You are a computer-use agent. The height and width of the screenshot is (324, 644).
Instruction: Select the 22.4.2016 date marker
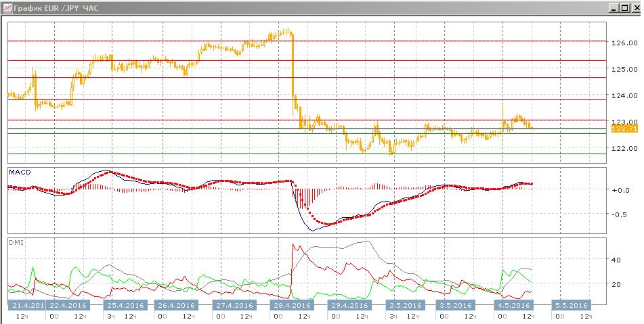coord(68,305)
